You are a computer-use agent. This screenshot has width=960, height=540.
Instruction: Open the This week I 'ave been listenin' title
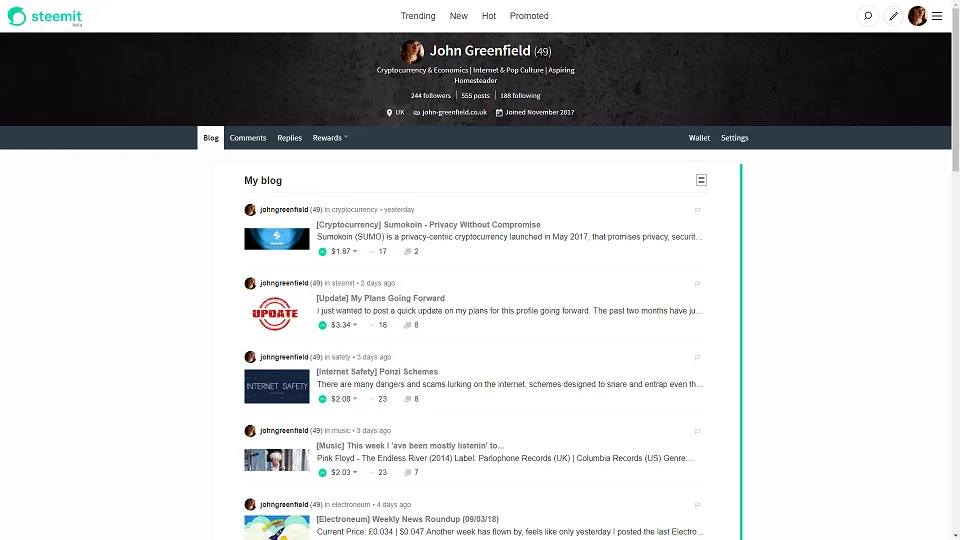click(410, 446)
